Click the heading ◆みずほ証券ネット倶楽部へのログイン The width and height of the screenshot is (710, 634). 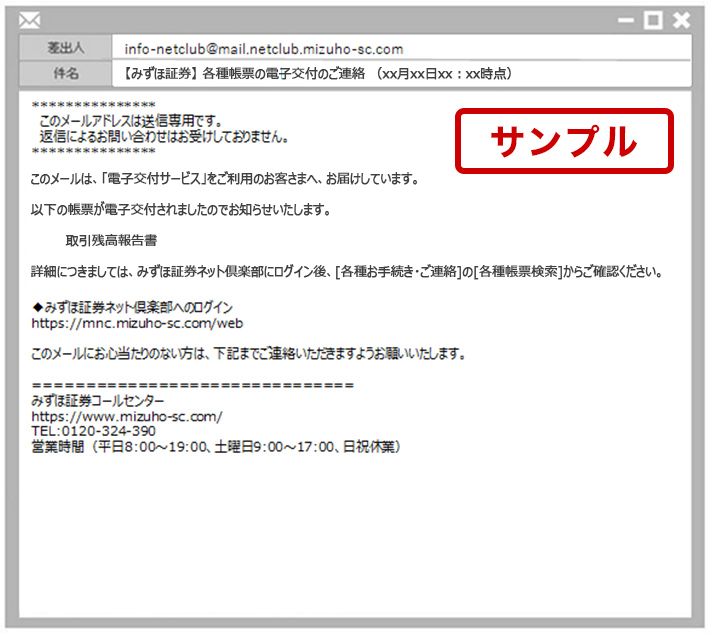point(132,307)
